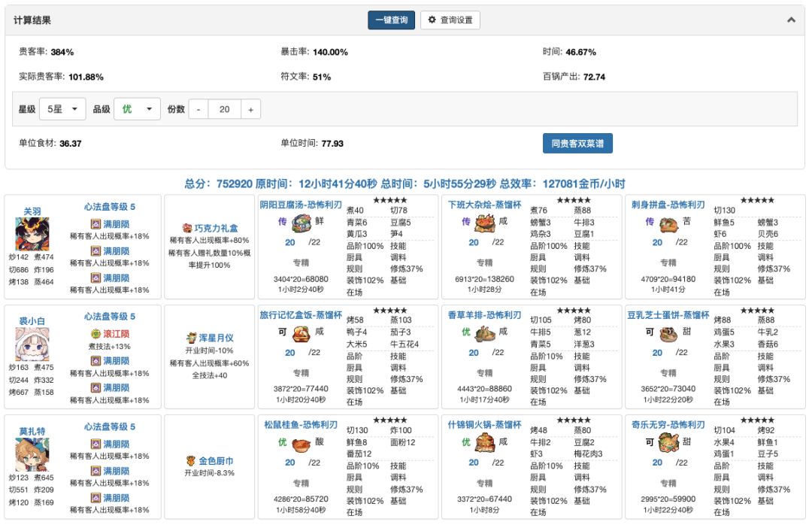The image size is (812, 528).
Task: Open chef name link 莫扎特
Action: (32, 431)
